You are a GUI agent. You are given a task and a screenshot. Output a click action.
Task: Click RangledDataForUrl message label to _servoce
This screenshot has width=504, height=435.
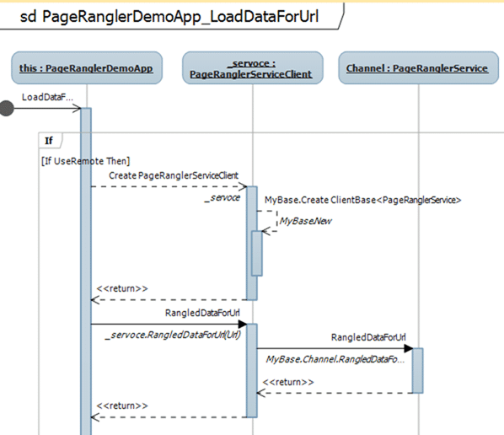pyautogui.click(x=202, y=313)
